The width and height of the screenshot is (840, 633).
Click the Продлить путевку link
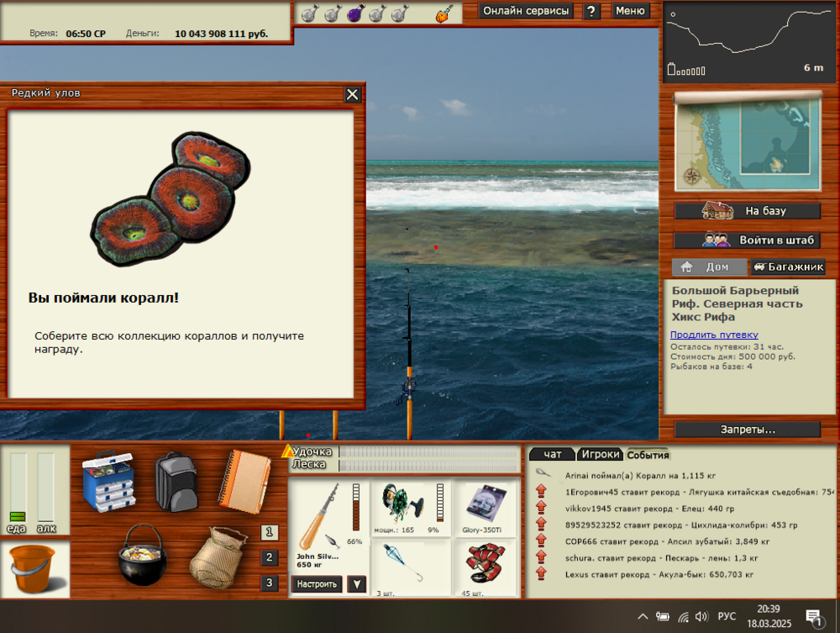click(x=714, y=335)
